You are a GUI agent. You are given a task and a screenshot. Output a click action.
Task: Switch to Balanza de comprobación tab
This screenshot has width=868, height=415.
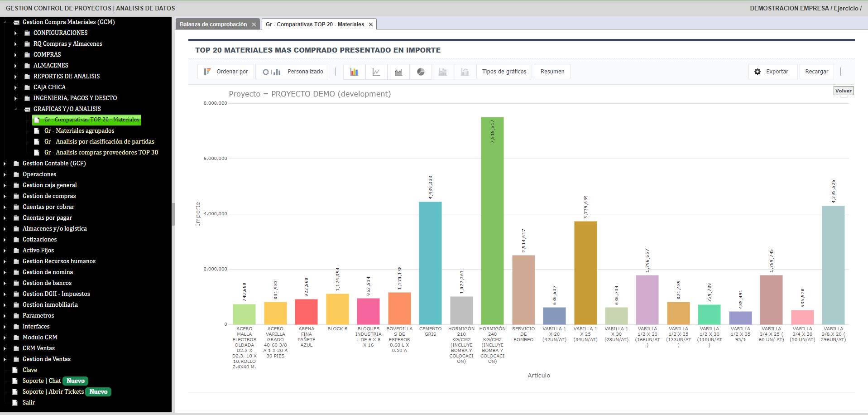coord(213,24)
